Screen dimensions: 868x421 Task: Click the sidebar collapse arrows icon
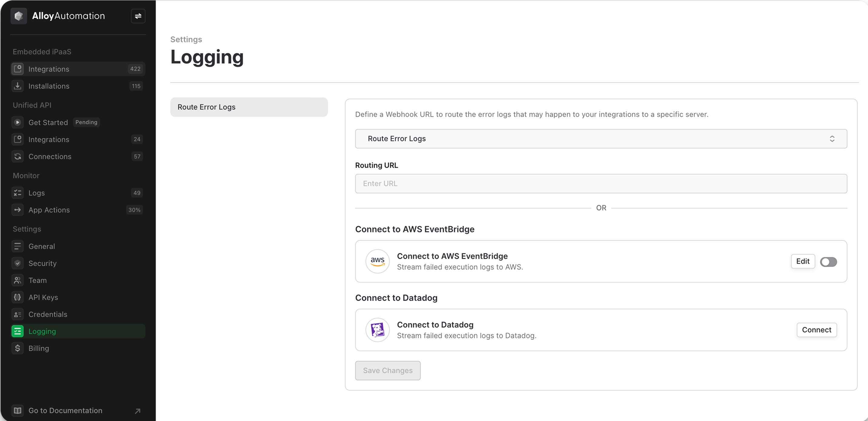coord(138,16)
